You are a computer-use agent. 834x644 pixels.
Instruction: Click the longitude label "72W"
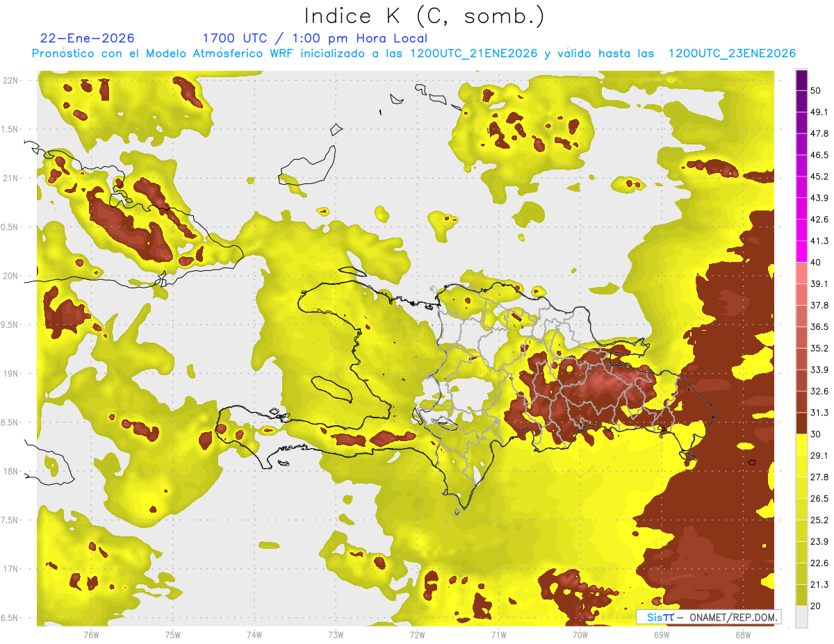tap(417, 634)
